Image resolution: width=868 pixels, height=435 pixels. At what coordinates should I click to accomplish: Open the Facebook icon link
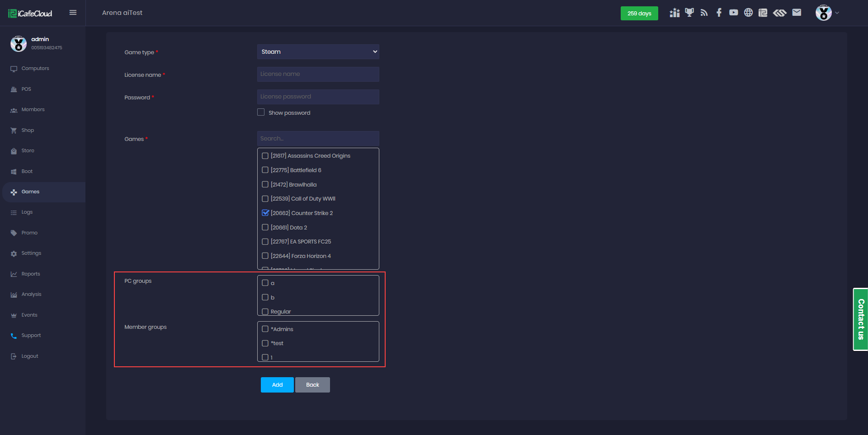(719, 13)
